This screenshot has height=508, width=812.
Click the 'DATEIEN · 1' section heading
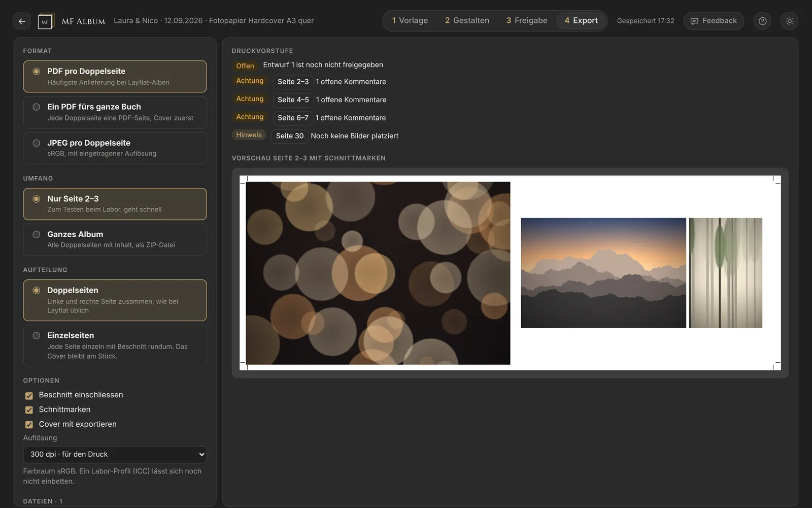pyautogui.click(x=43, y=501)
